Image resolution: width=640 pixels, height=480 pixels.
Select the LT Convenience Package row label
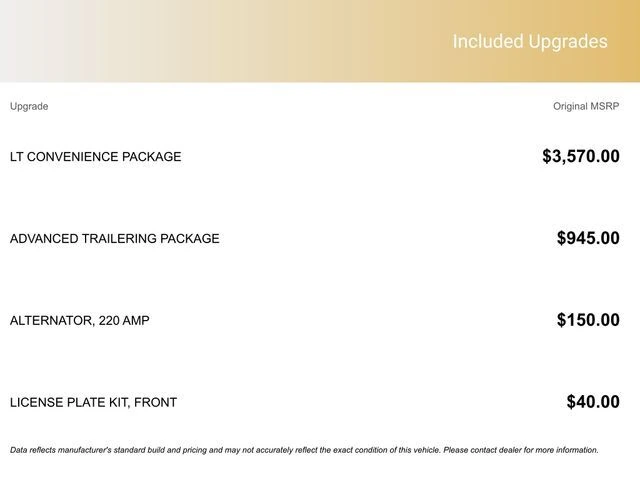point(96,157)
